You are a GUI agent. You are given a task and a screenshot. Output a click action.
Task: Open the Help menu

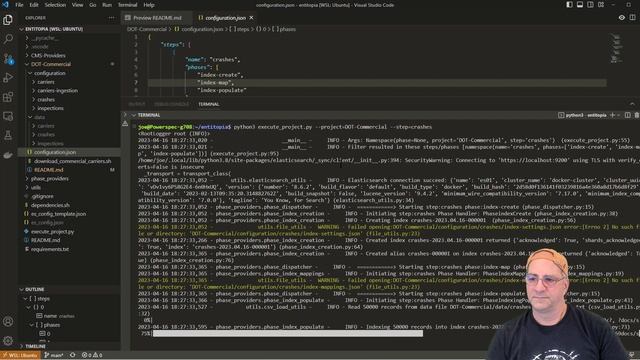point(149,5)
